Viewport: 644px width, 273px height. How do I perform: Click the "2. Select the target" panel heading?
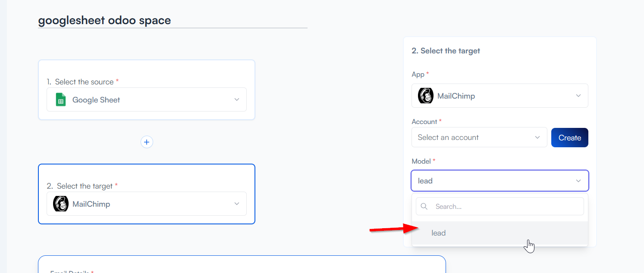point(446,51)
